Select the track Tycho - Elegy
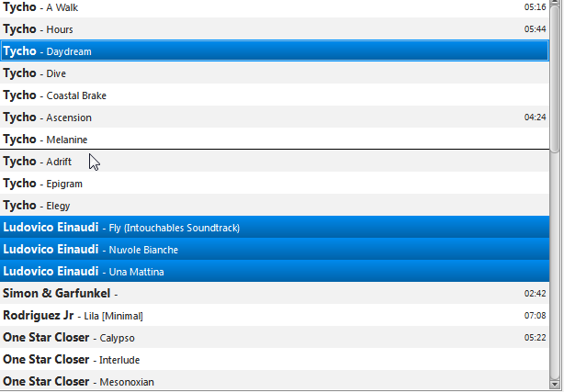 [275, 205]
